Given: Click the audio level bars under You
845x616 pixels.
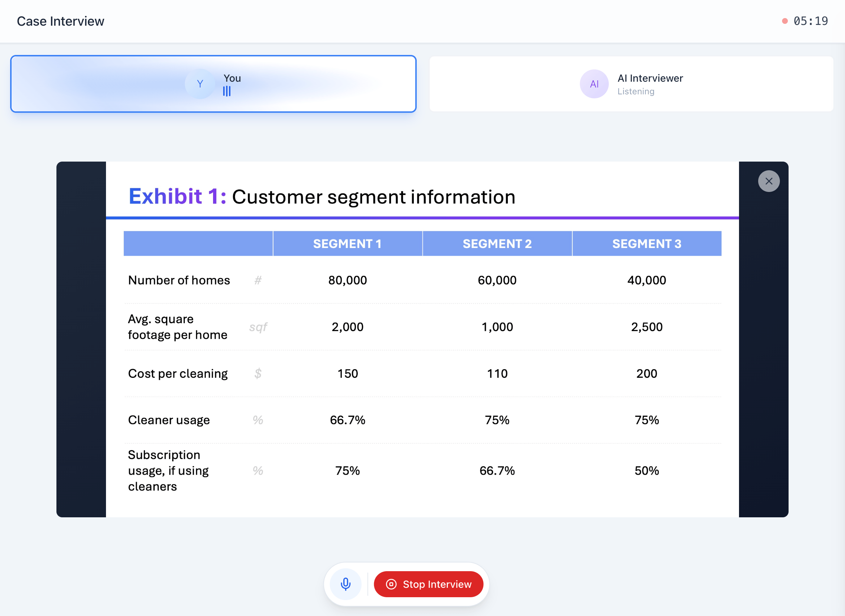Looking at the screenshot, I should (x=226, y=91).
